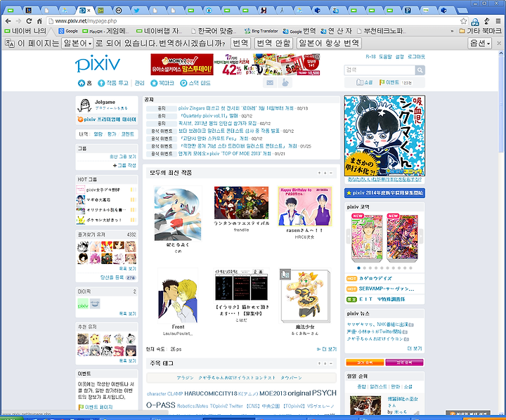The width and height of the screenshot is (506, 420).
Task: Collapse 주목 태그 section
Action: [x=331, y=364]
